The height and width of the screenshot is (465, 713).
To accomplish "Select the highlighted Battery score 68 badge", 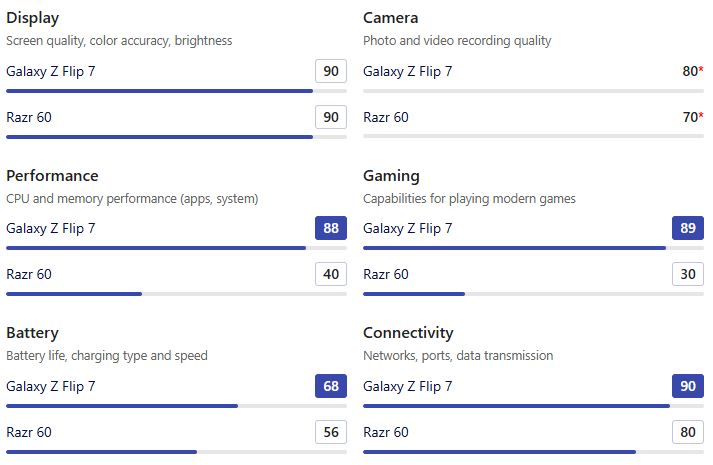I will click(x=331, y=386).
